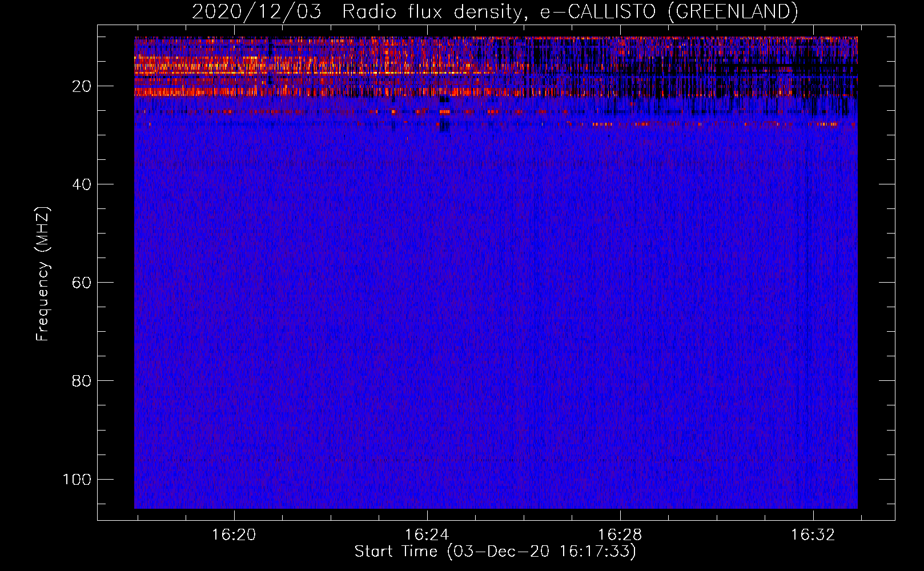Click the frequency tick label 60
This screenshot has width=924, height=571.
82,283
